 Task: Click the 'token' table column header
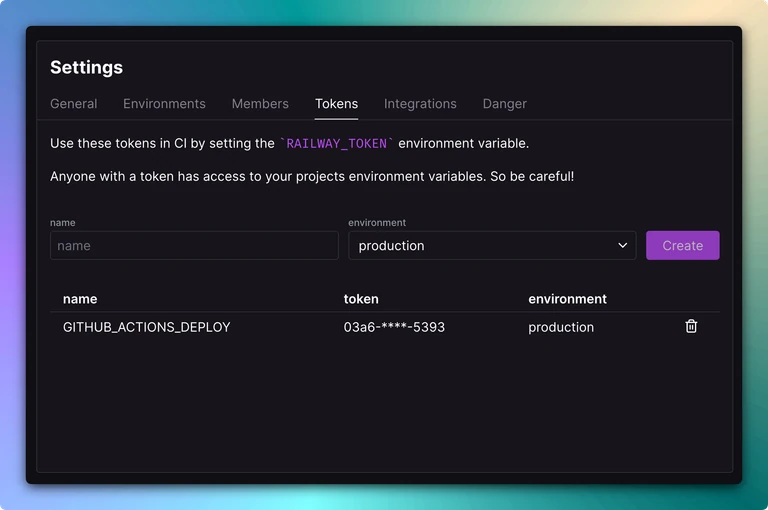click(x=361, y=299)
